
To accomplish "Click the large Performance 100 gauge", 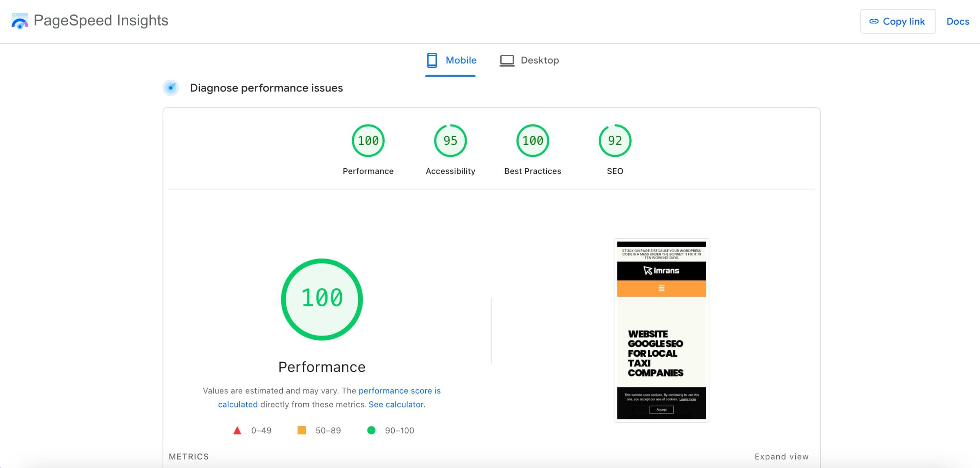I will pos(322,299).
